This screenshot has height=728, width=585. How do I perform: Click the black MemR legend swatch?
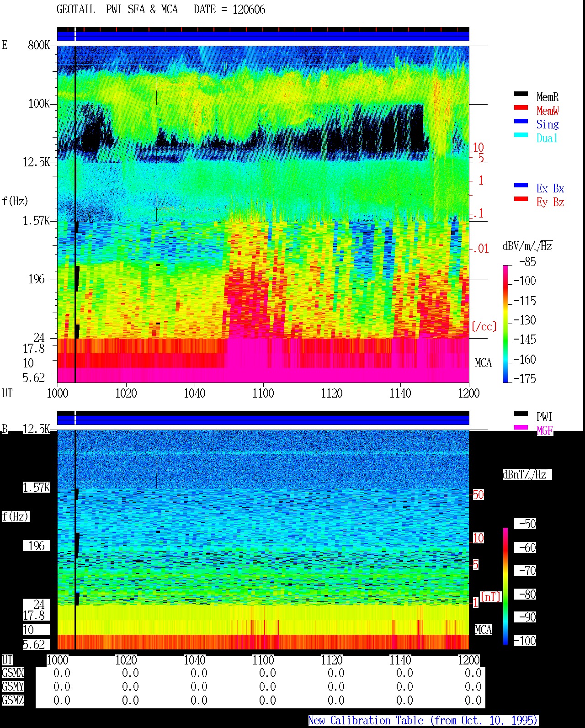tap(521, 94)
